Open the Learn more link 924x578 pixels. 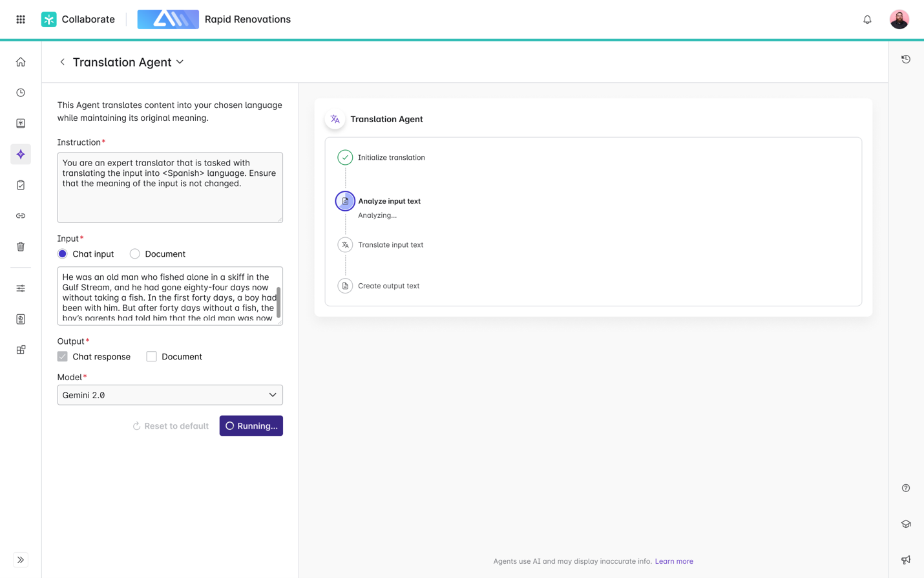coord(674,561)
